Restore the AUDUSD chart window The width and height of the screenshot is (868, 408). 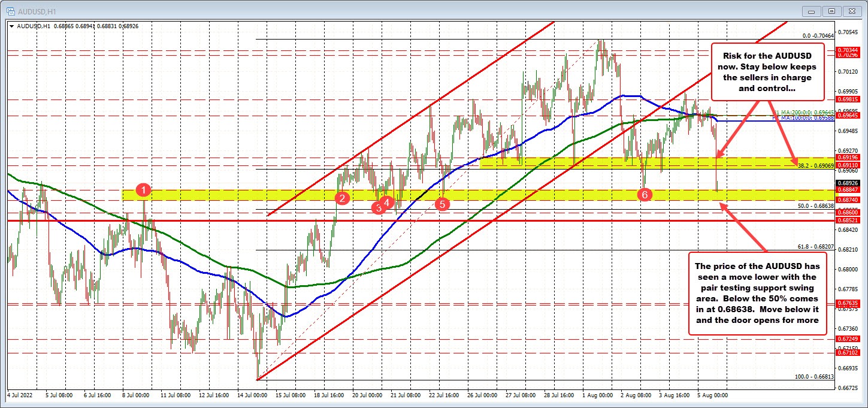pyautogui.click(x=831, y=11)
